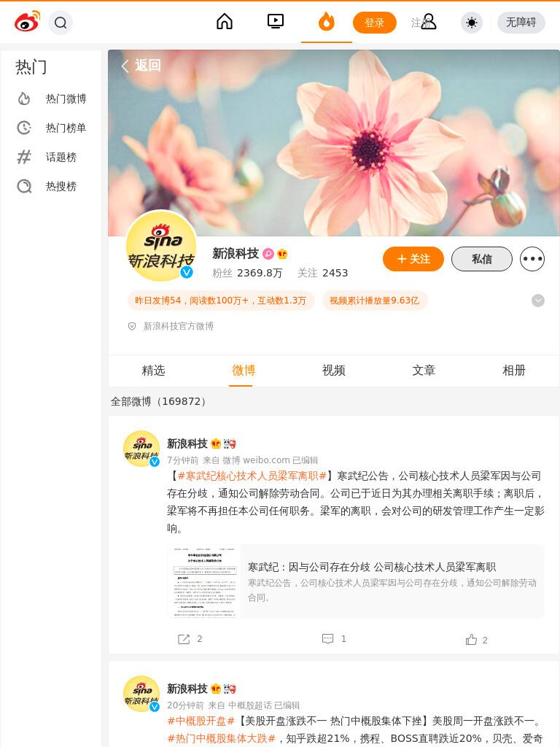The image size is (560, 747).
Task: Click the Weibo logo icon
Action: pos(27,22)
